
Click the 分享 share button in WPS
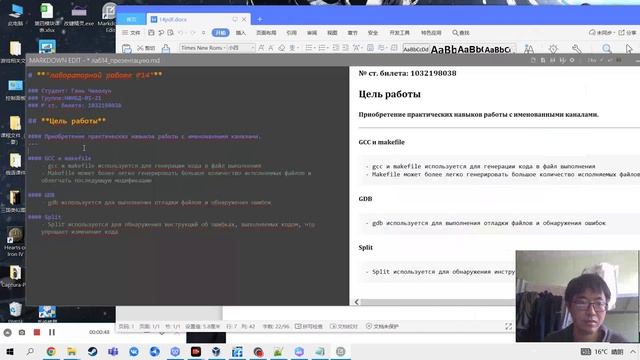tap(628, 33)
